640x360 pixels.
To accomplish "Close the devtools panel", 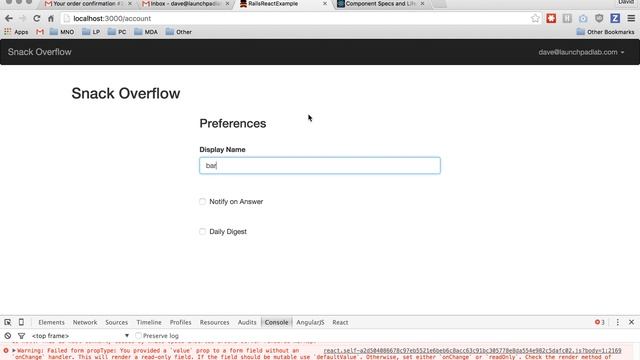I will (631, 322).
